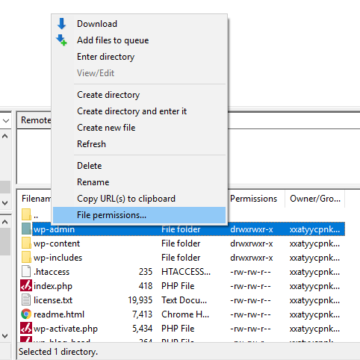Select the .htaccess file name
Viewport: 360px width, 360px height.
[51, 272]
